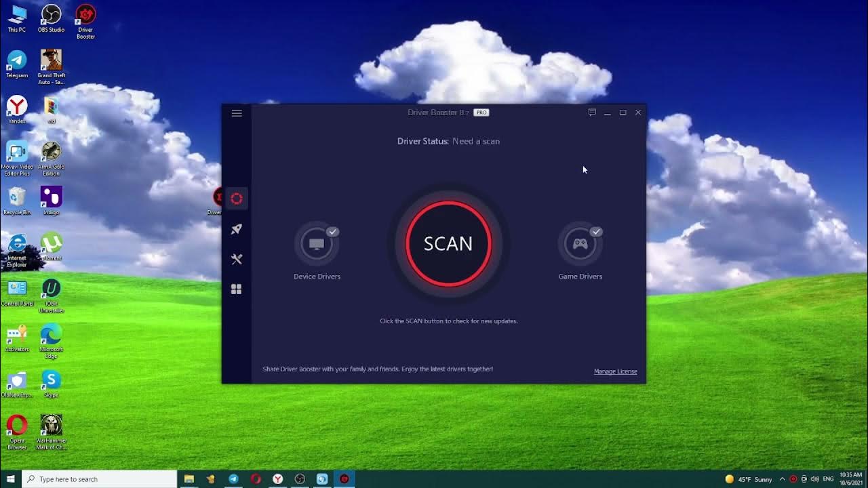Open the volume control in system tray
Image resolution: width=868 pixels, height=488 pixels.
pyautogui.click(x=815, y=479)
